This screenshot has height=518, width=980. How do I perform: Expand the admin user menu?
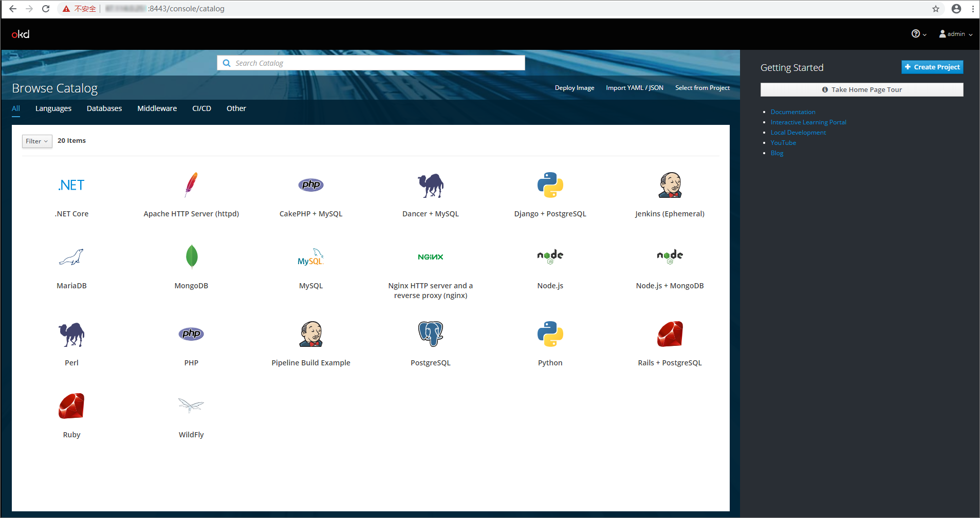(x=955, y=34)
